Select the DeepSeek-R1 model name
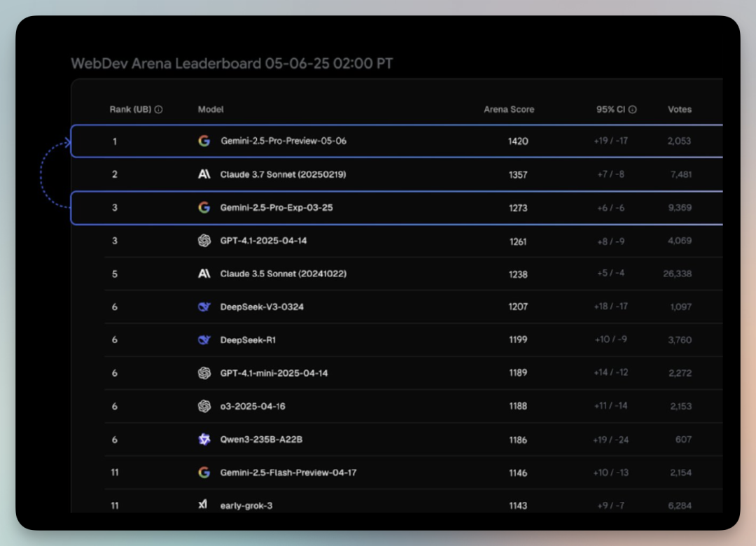Viewport: 756px width, 546px height. [x=248, y=340]
